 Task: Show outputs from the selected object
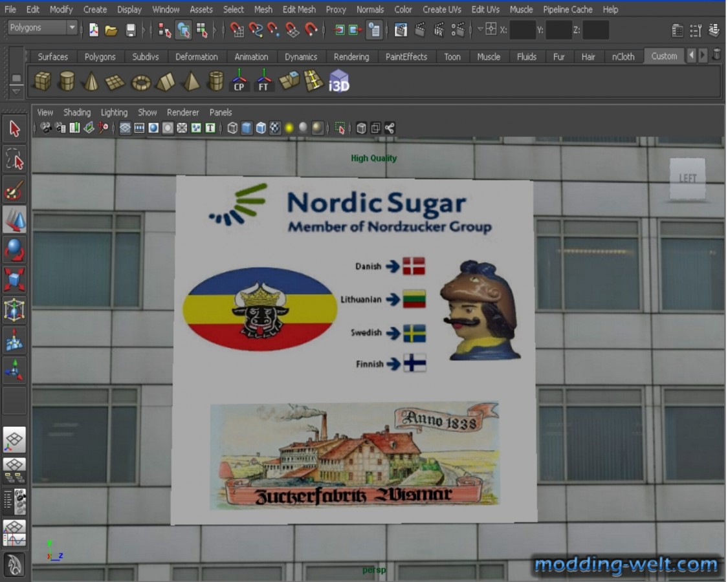(355, 30)
